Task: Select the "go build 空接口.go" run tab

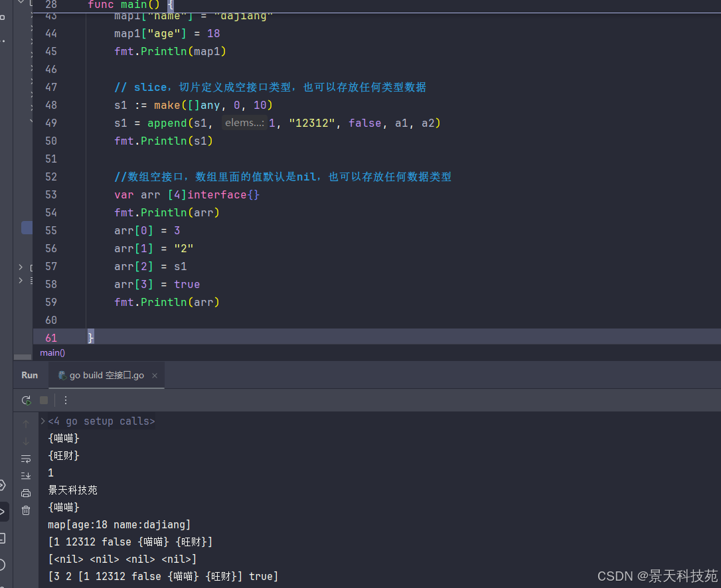Action: click(x=106, y=376)
